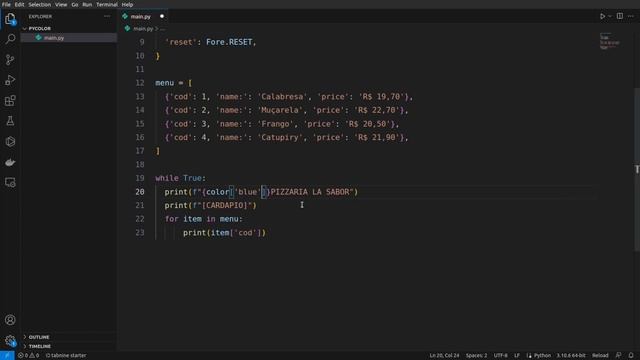Open the Source Control view
The height and width of the screenshot is (360, 640).
10,60
